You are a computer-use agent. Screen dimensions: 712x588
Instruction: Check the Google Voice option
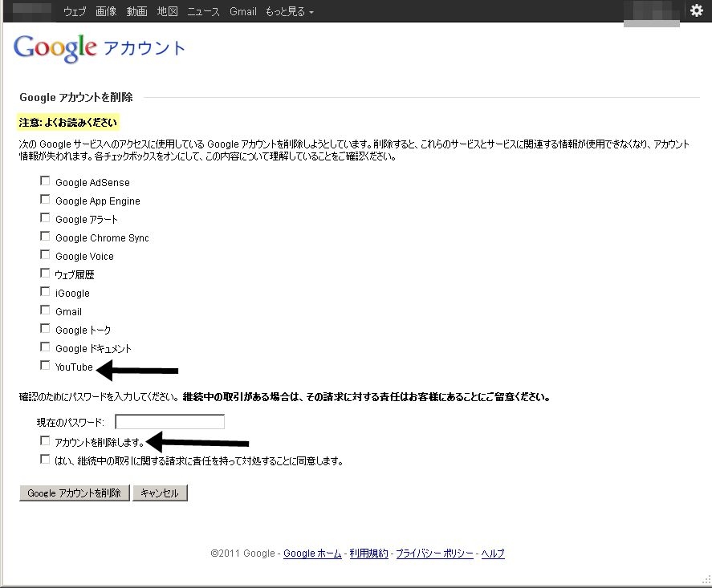[45, 255]
